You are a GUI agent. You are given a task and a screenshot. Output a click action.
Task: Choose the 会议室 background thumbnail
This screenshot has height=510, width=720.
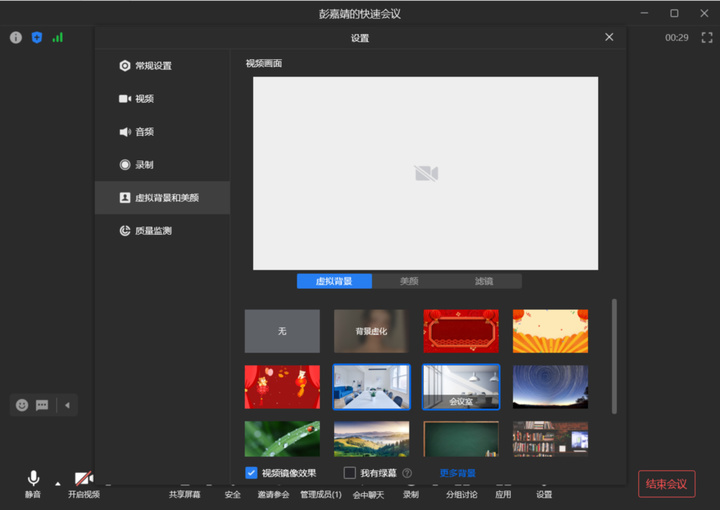tap(461, 387)
